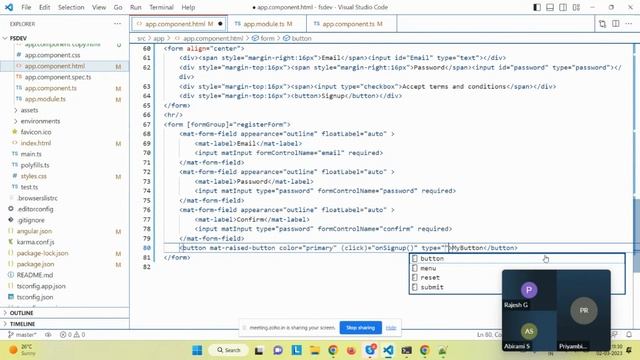The width and height of the screenshot is (640, 360).
Task: Click the Visual Studio Code taskbar icon
Action: point(388,350)
